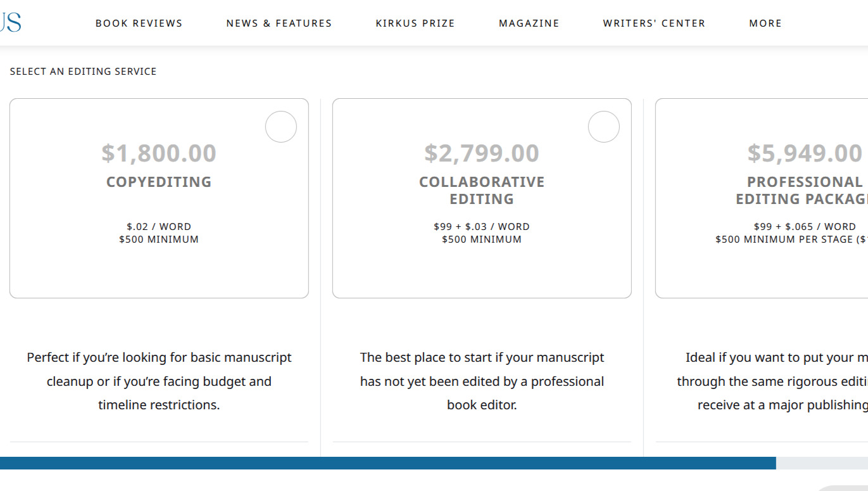Click the blue filled progress bar

tap(387, 463)
